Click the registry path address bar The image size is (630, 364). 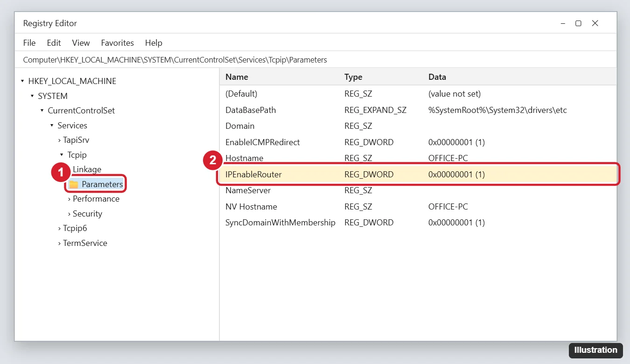(x=315, y=60)
